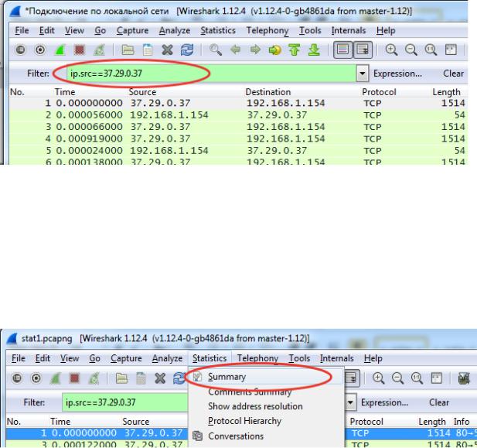Viewport: 477px width, 448px height.
Task: Jump to the last packet
Action: pos(314,50)
